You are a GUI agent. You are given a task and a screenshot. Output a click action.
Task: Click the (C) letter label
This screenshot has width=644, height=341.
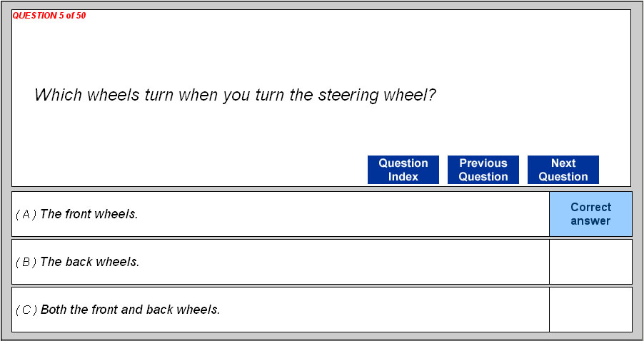coord(26,310)
